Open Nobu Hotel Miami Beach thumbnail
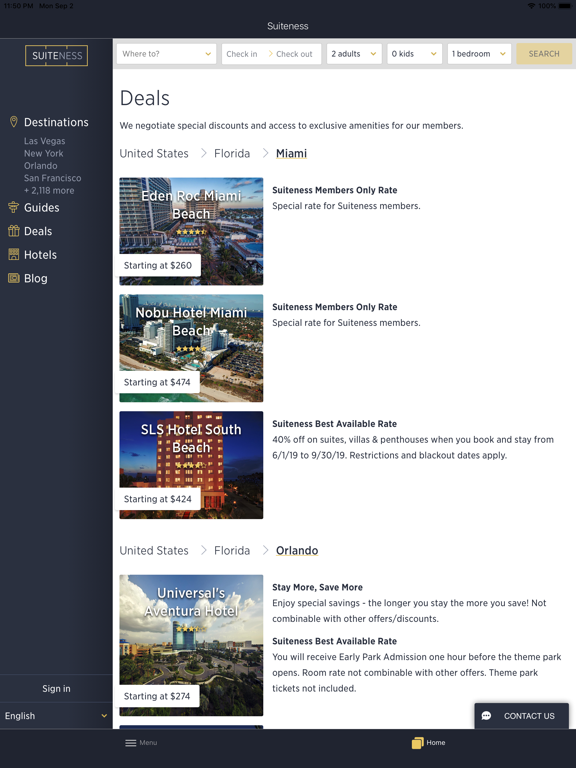 pyautogui.click(x=191, y=348)
